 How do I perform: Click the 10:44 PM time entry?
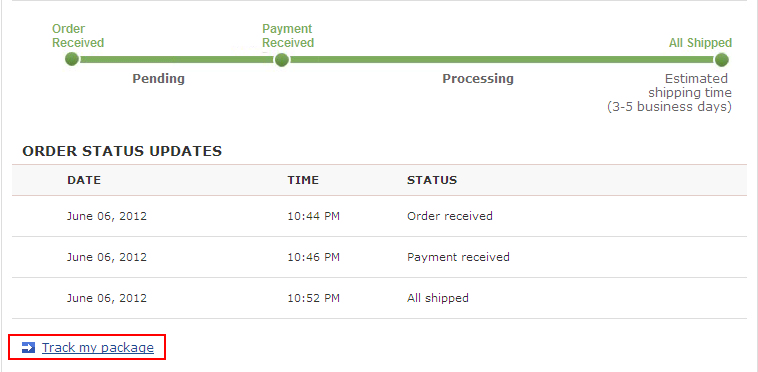pos(314,216)
